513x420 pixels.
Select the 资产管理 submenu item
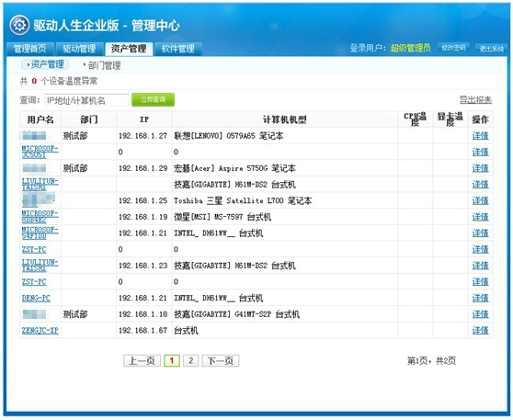pyautogui.click(x=45, y=64)
